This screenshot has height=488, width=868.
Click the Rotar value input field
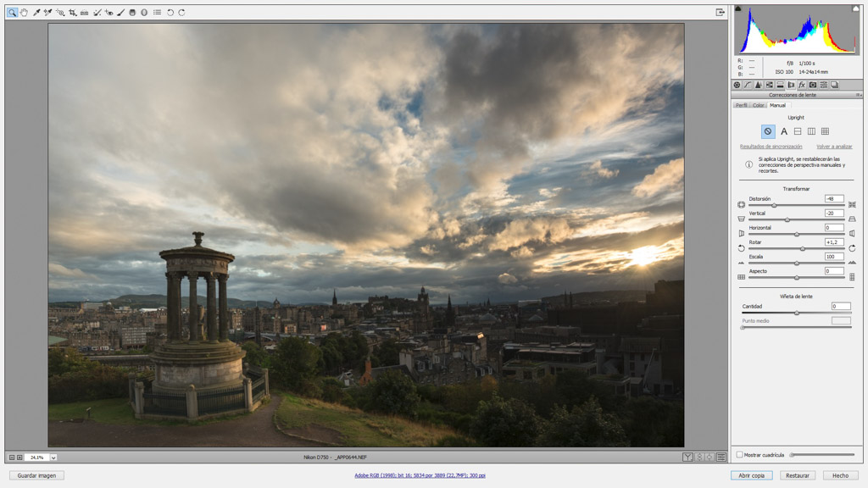pyautogui.click(x=834, y=242)
